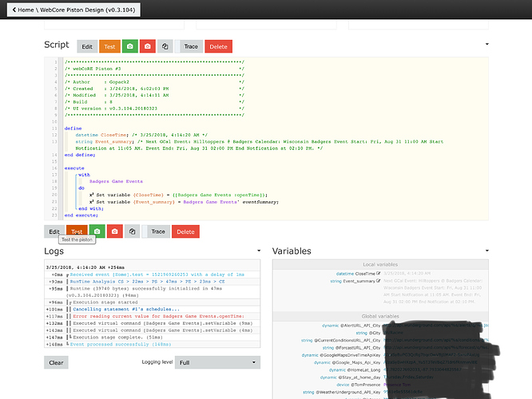This screenshot has height=399, width=532.
Task: Click Test button below the script
Action: (x=77, y=231)
